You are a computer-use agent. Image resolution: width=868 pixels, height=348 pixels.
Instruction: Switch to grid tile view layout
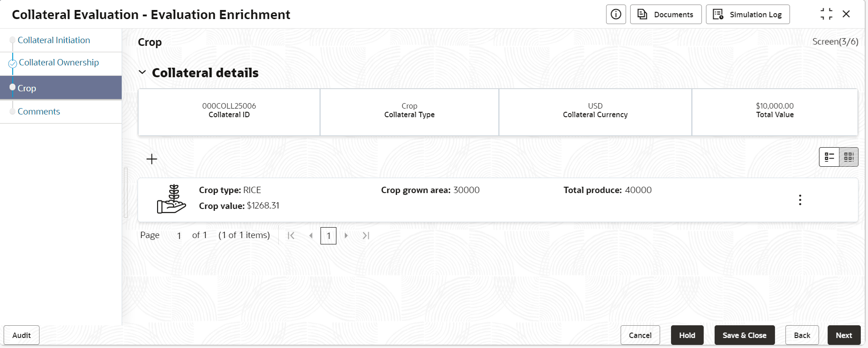(848, 157)
